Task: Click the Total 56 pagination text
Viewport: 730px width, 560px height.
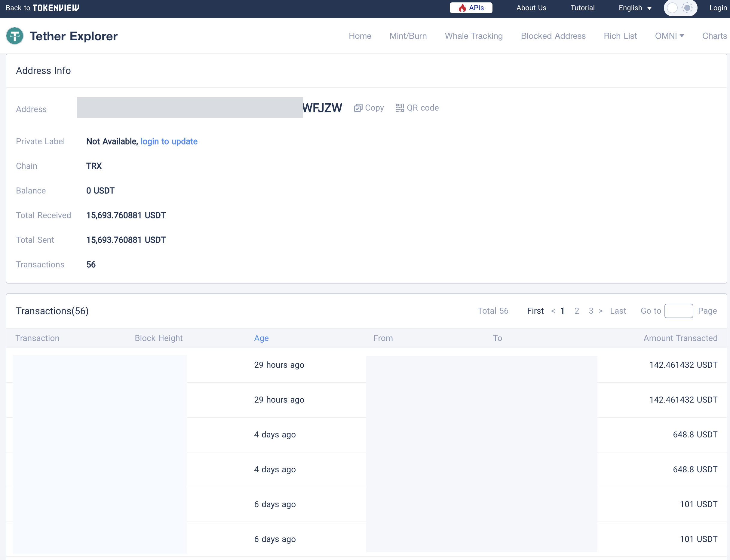Action: [493, 311]
